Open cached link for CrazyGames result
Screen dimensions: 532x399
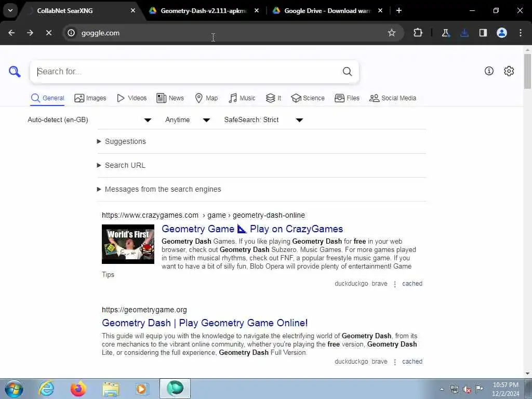pos(412,284)
